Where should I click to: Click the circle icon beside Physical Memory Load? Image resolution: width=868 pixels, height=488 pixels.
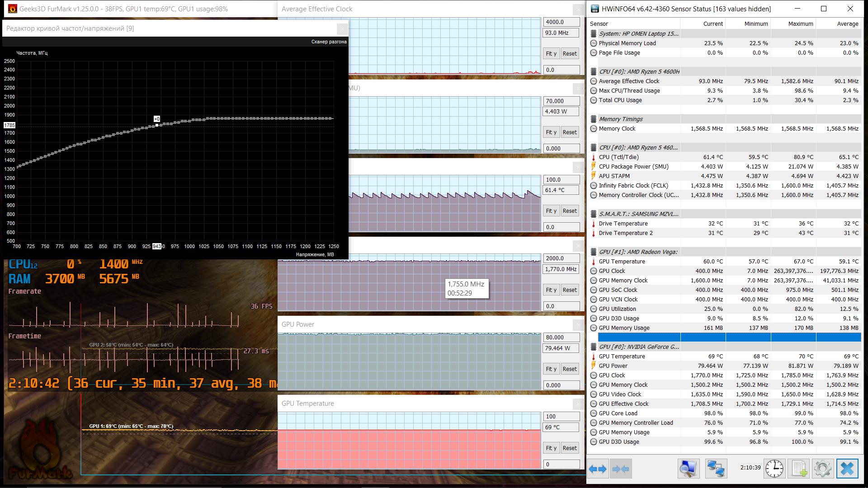click(594, 43)
